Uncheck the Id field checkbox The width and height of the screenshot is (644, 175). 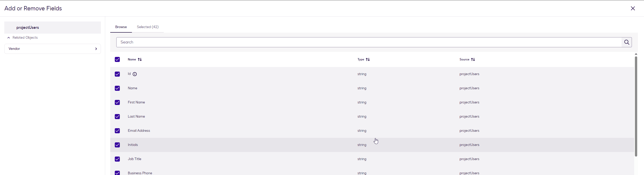(117, 74)
